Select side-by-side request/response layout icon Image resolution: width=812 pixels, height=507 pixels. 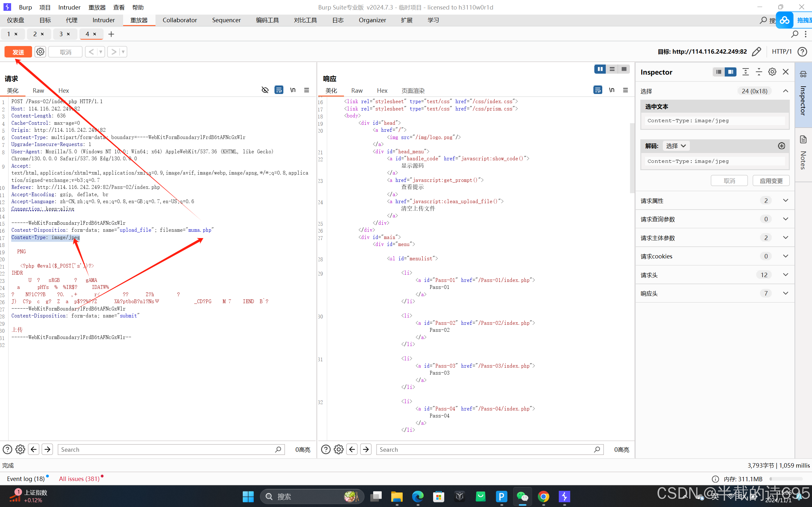[x=600, y=69]
